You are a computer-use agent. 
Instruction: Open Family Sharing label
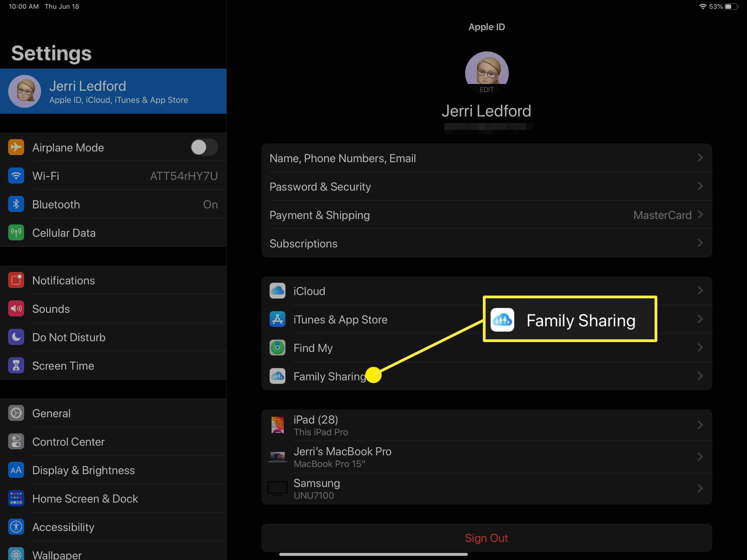[x=330, y=376]
